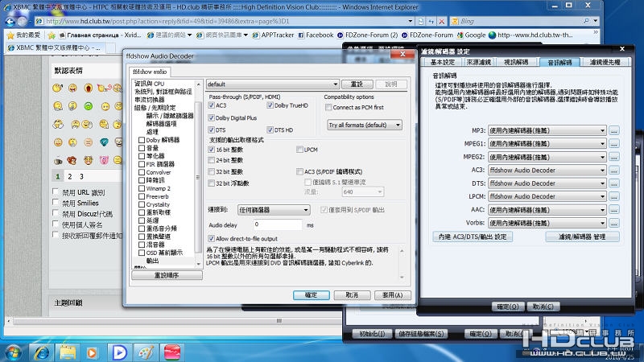Click the IE back navigation arrow
Viewport: 644px width, 362px height.
(x=10, y=21)
